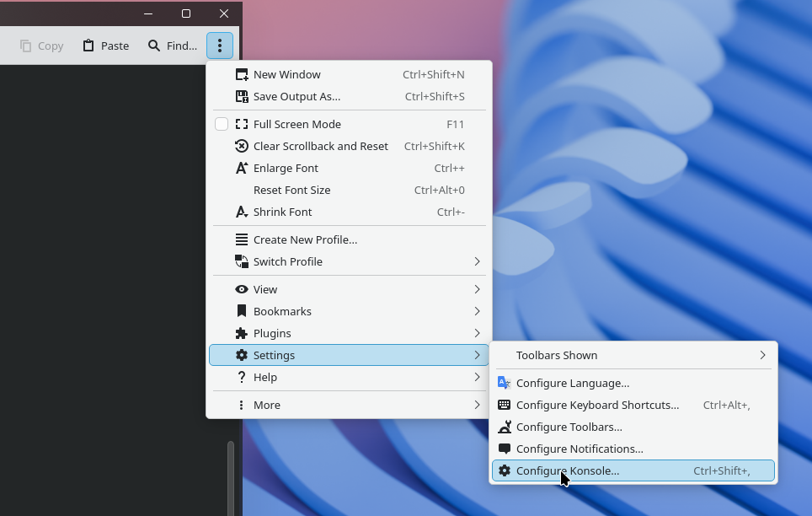The width and height of the screenshot is (812, 516).
Task: Click the Full Screen Mode brackets icon
Action: (241, 125)
